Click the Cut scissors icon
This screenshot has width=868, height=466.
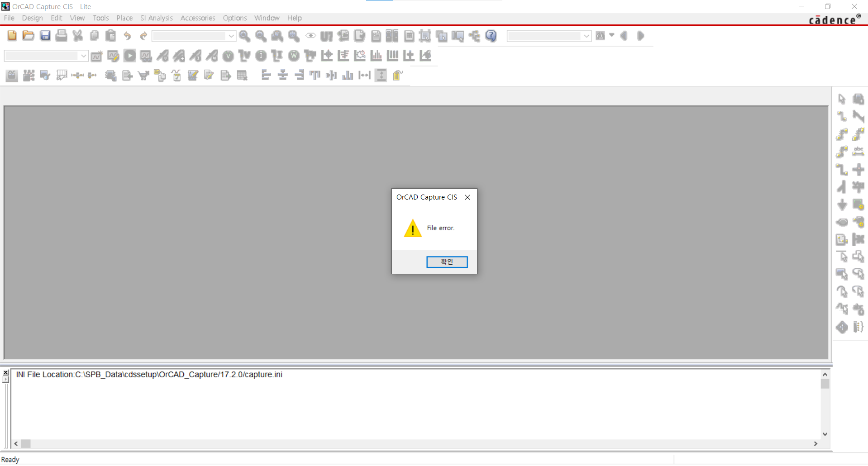point(78,36)
